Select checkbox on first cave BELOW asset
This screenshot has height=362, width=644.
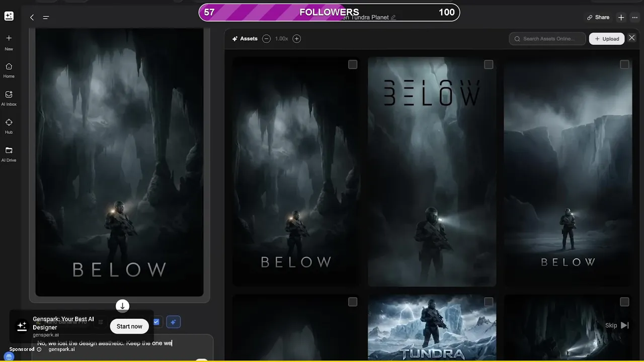click(x=353, y=64)
